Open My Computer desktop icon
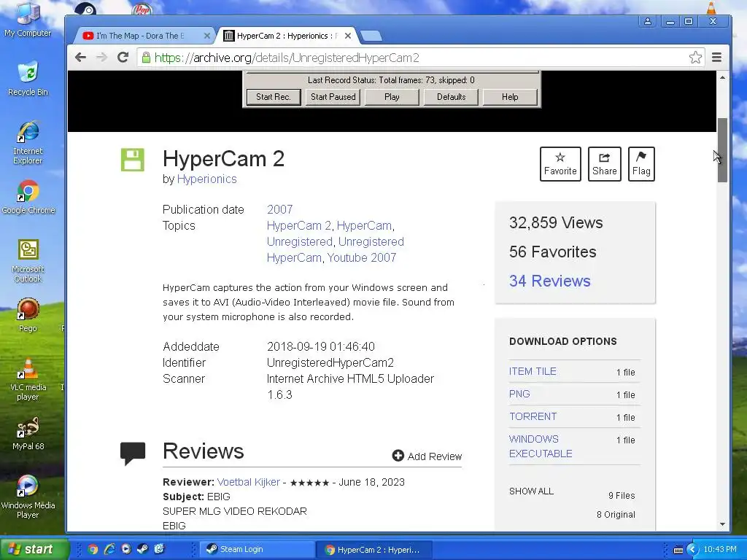The width and height of the screenshot is (747, 560). pyautogui.click(x=28, y=20)
